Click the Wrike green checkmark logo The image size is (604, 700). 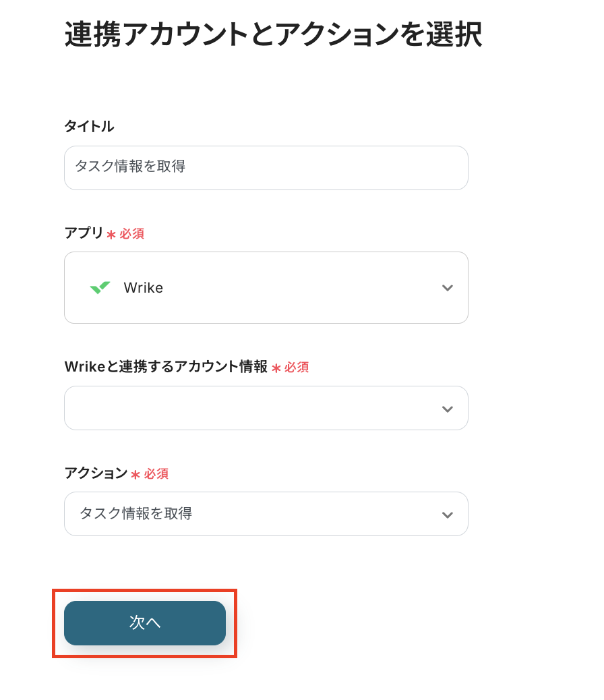click(x=100, y=288)
